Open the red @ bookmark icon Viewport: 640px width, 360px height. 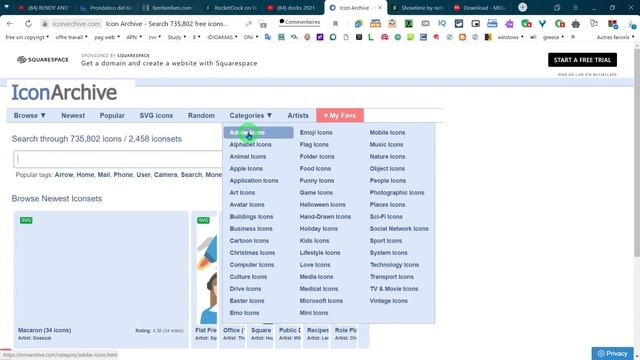click(384, 37)
